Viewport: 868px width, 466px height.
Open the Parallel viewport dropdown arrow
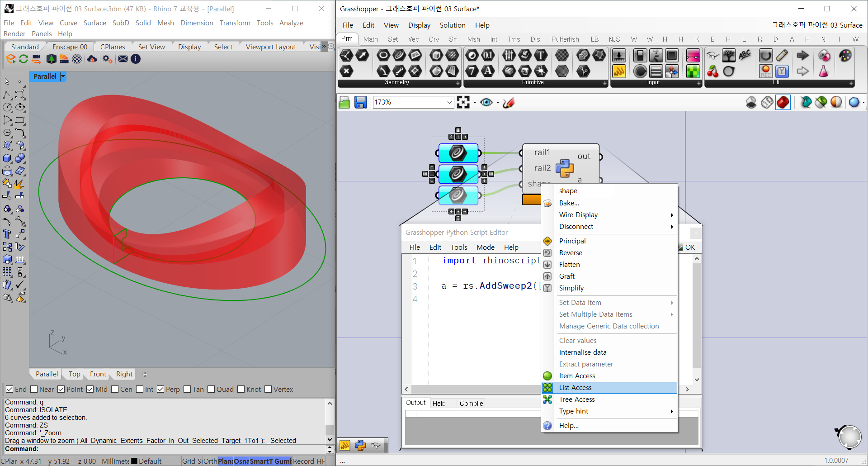[63, 76]
